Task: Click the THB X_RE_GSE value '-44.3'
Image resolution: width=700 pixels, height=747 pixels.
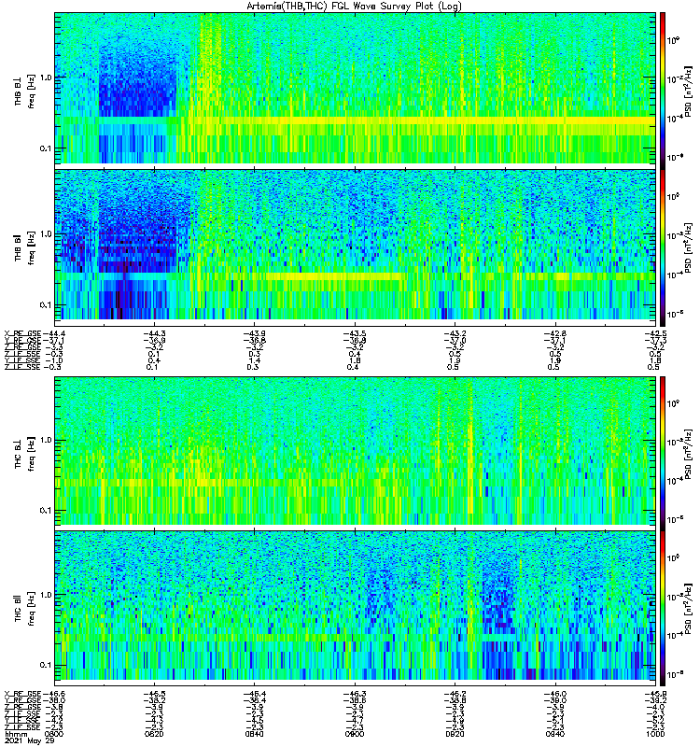Action: [155, 333]
